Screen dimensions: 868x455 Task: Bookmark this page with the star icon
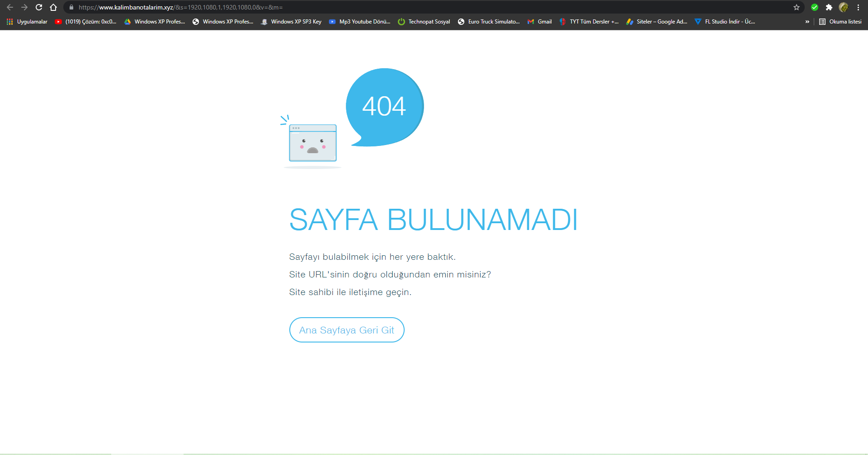click(x=797, y=7)
